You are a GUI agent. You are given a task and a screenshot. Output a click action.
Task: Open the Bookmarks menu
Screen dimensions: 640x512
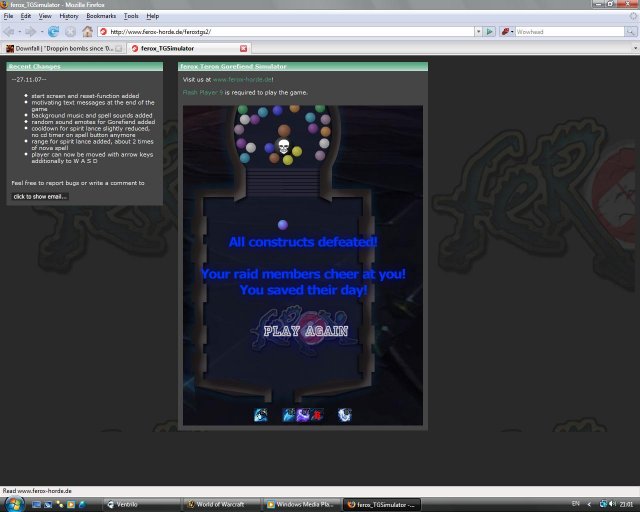101,16
